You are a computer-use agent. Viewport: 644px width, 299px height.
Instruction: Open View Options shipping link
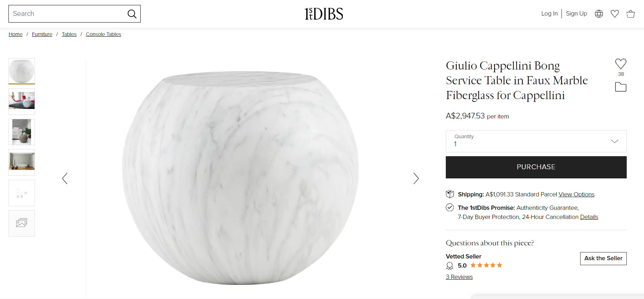pyautogui.click(x=576, y=194)
